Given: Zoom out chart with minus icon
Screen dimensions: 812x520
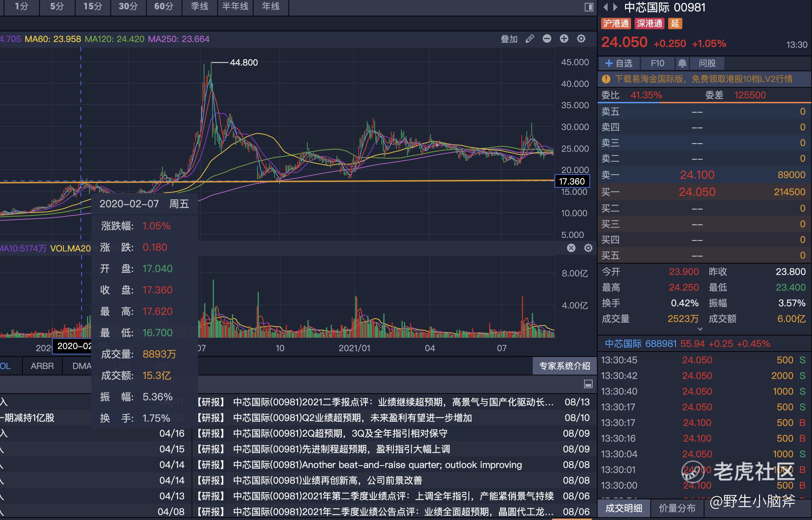Looking at the screenshot, I should coord(547,38).
